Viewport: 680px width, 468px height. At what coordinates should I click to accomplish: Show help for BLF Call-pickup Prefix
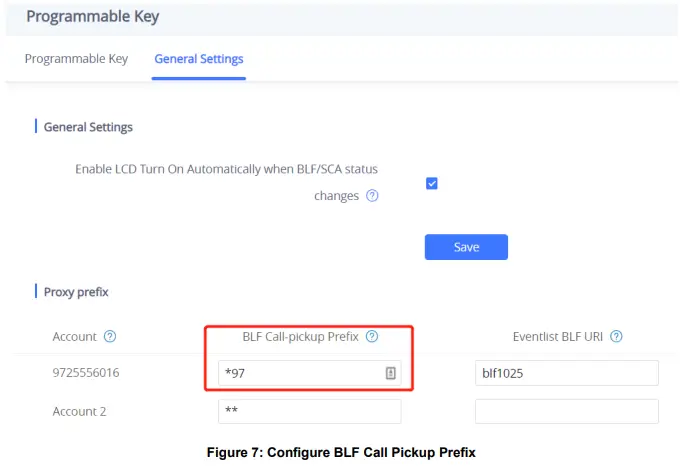point(372,337)
